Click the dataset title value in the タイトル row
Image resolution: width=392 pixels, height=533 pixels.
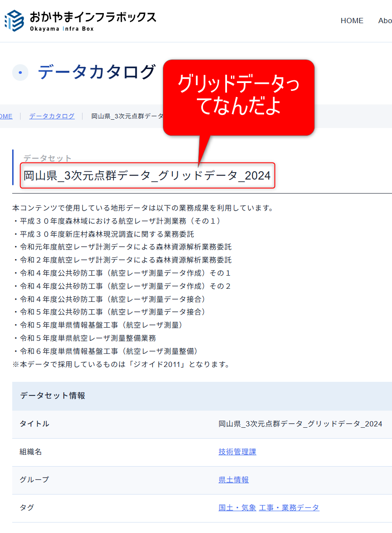click(300, 424)
